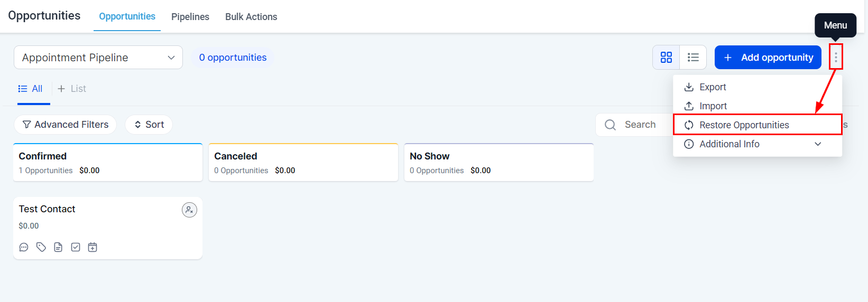Open notes icon on Test Contact card
The width and height of the screenshot is (868, 302).
click(58, 247)
